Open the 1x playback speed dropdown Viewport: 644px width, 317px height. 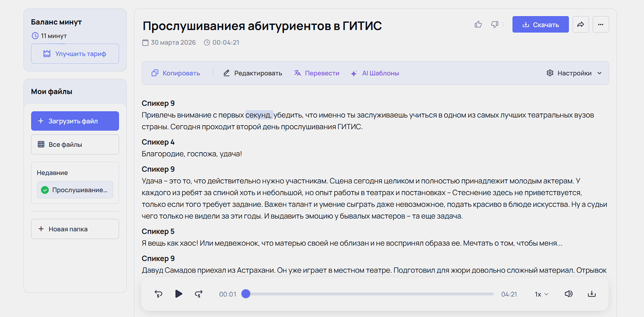pyautogui.click(x=542, y=294)
